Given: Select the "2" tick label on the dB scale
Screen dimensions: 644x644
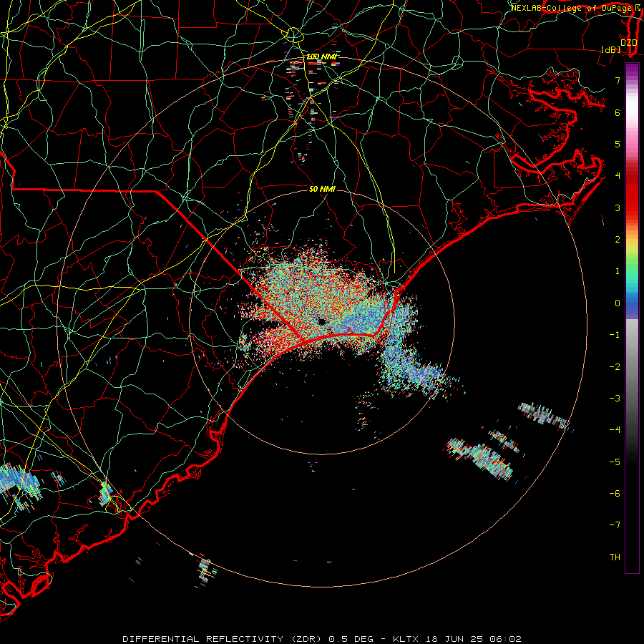Looking at the screenshot, I should coord(618,240).
